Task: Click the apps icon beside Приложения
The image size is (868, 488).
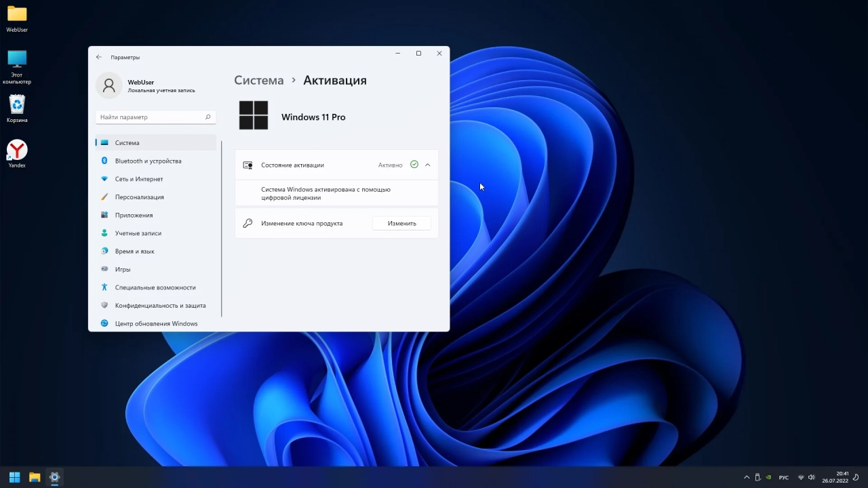Action: coord(104,215)
